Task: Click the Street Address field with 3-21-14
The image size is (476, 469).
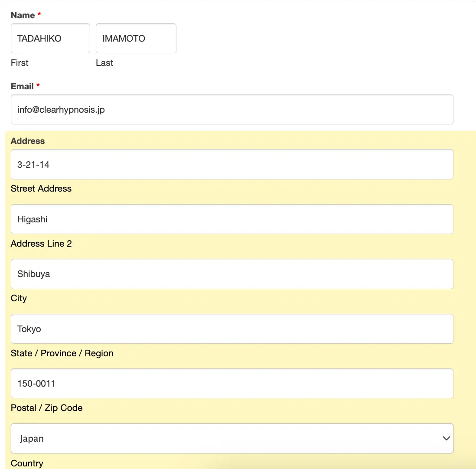Action: tap(232, 165)
